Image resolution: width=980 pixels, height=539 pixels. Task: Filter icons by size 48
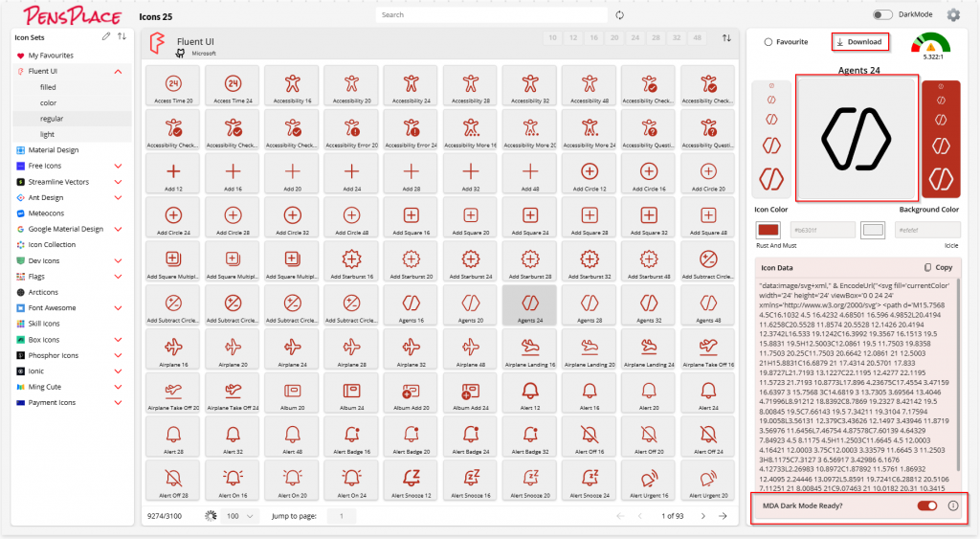pyautogui.click(x=697, y=38)
